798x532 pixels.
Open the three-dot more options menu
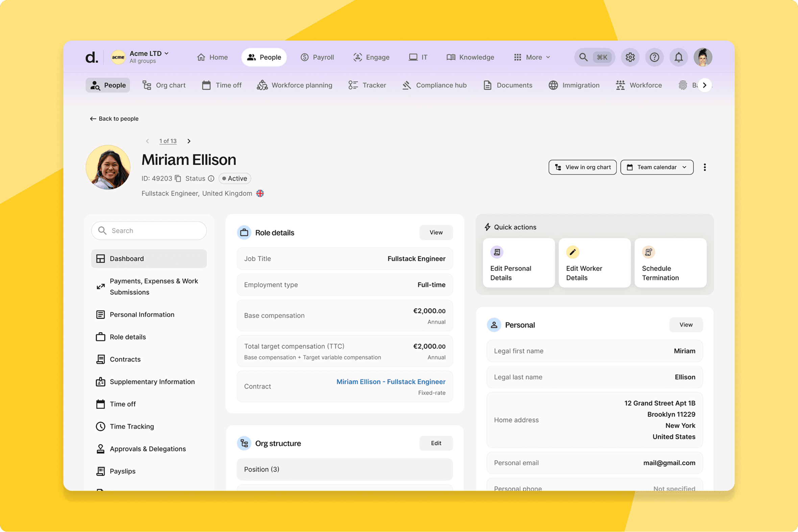click(705, 167)
